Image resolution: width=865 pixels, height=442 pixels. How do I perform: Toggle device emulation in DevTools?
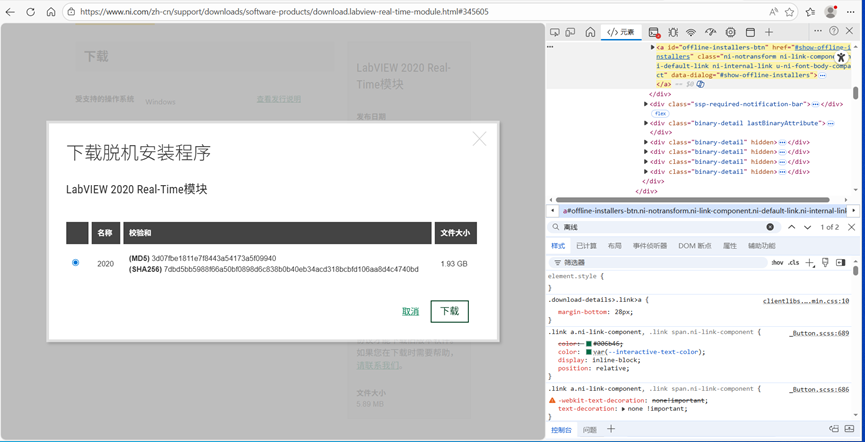point(571,32)
